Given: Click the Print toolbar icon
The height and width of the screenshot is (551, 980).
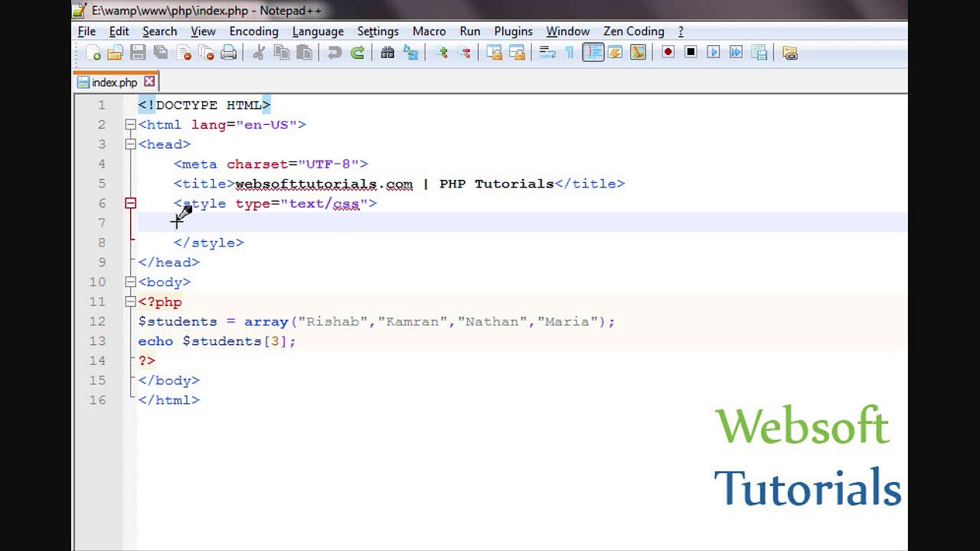Looking at the screenshot, I should [x=229, y=53].
